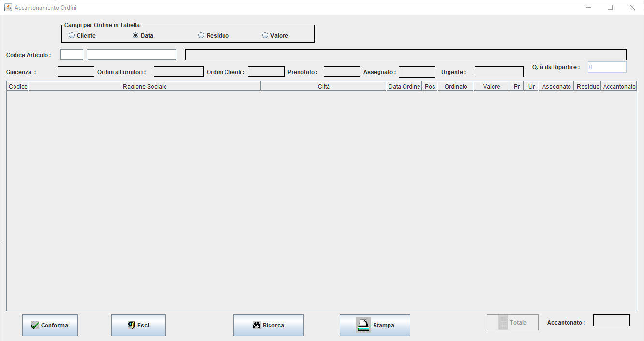Click the printer Stampa icon
Viewport: 644px width, 341px height.
coord(363,326)
